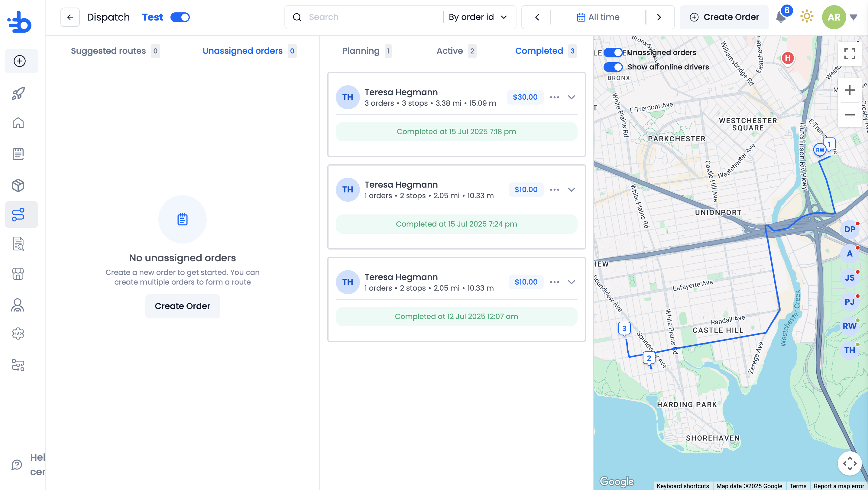Click the Search input field
The width and height of the screenshot is (868, 490).
[374, 17]
